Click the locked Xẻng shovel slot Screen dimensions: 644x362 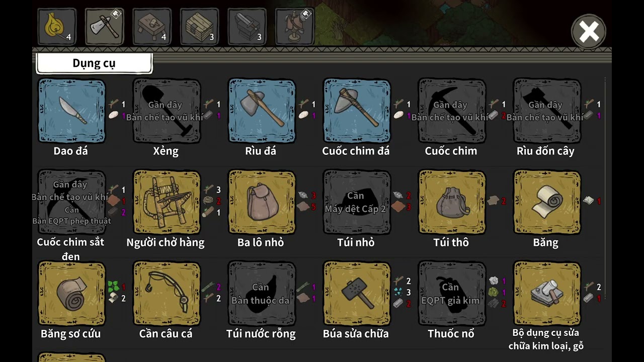click(x=167, y=111)
